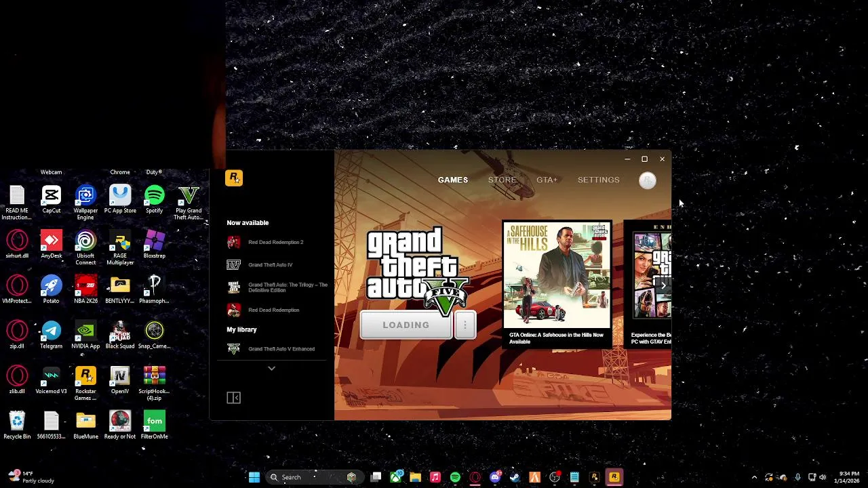Click the Rockstar Games logo in launcher
Image resolution: width=868 pixels, height=488 pixels.
(x=234, y=178)
